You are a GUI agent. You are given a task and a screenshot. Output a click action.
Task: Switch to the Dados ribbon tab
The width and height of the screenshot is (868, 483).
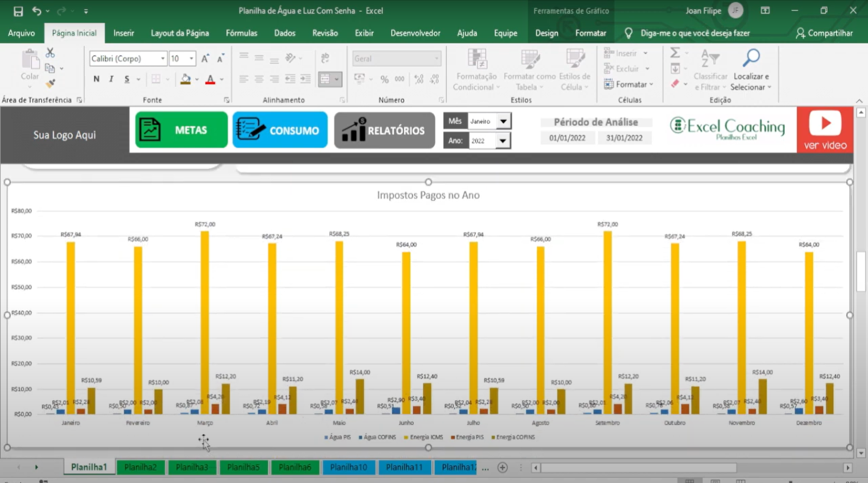[285, 33]
